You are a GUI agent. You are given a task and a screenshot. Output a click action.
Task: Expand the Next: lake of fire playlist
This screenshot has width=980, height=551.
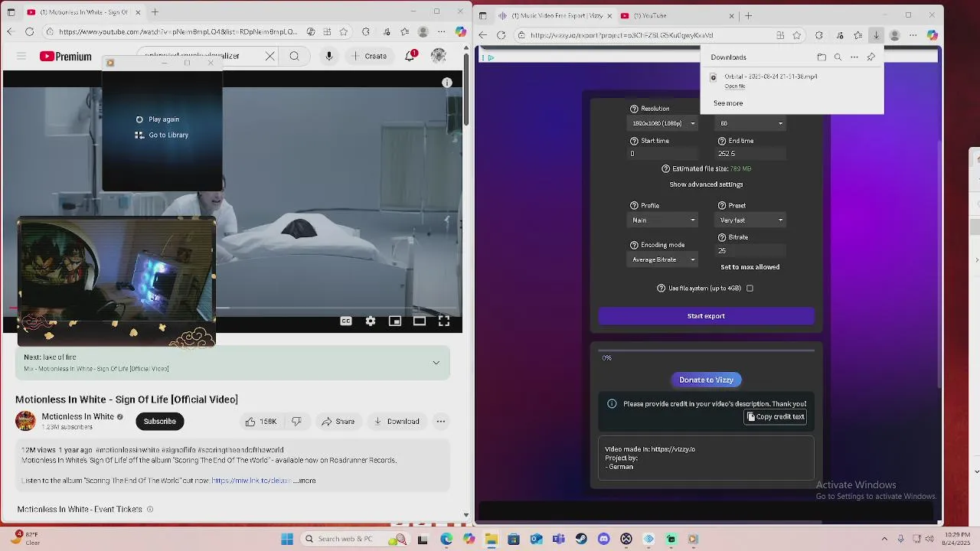tap(436, 363)
